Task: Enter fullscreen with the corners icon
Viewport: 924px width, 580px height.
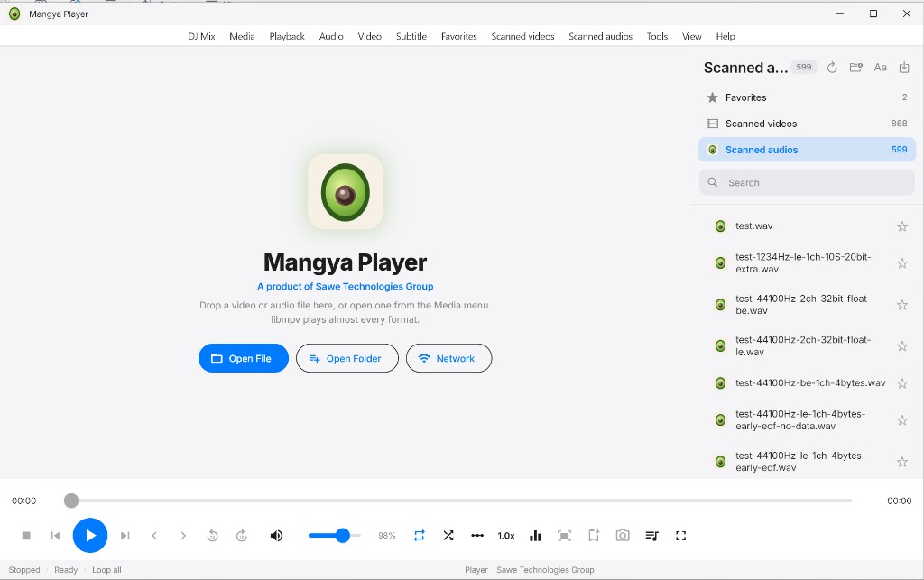Action: tap(680, 535)
